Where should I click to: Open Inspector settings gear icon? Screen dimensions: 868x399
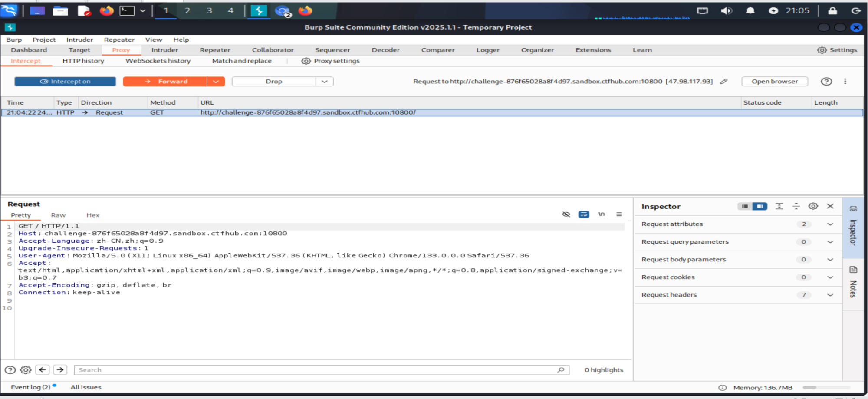[813, 206]
